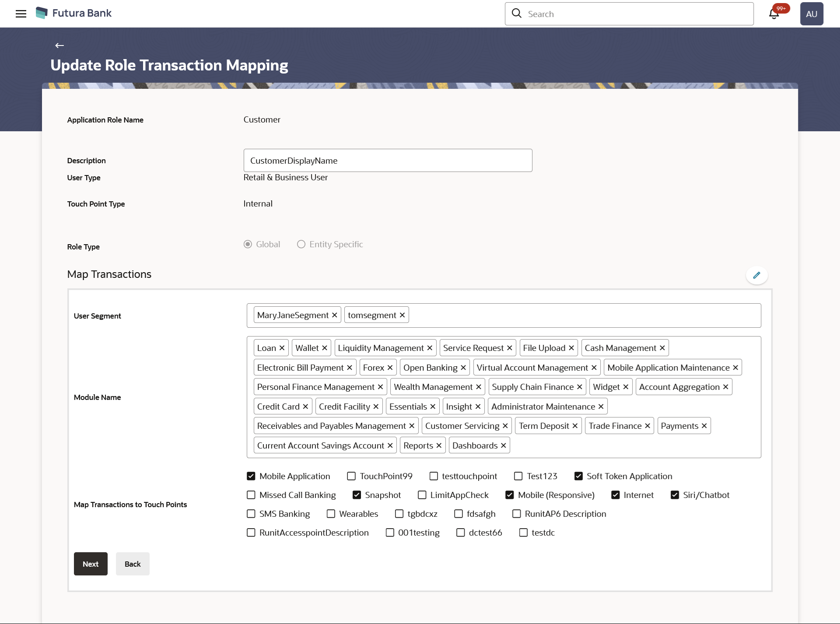Check the Wearables checkbox
840x624 pixels.
click(331, 514)
